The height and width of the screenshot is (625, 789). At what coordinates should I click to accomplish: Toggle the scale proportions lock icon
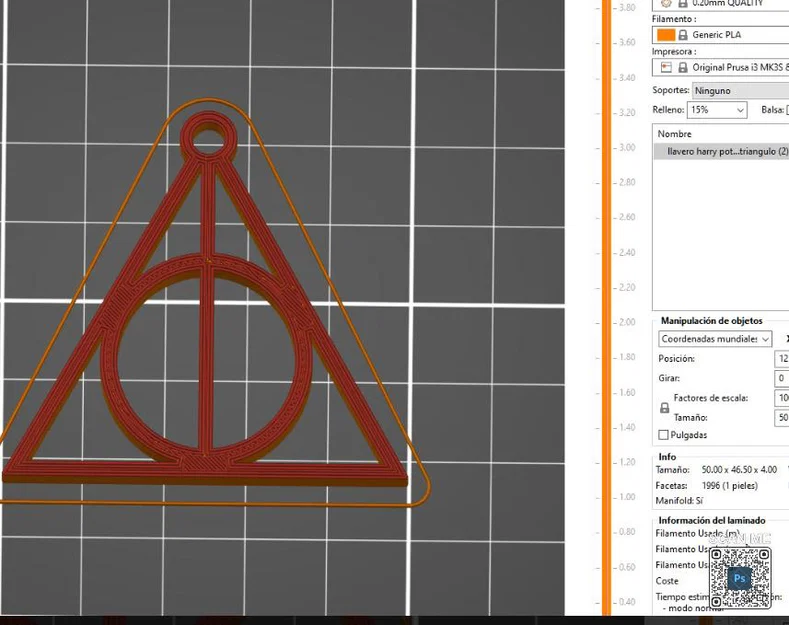[x=664, y=408]
